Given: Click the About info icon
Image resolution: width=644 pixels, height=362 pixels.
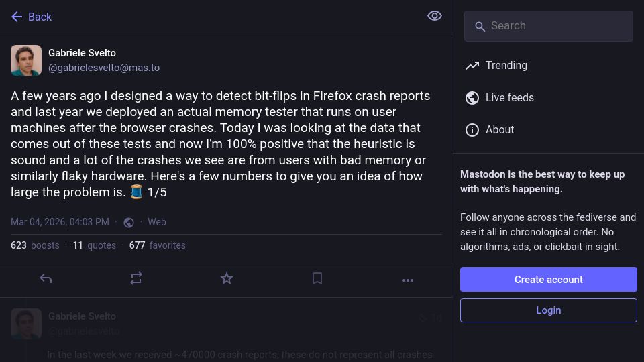Looking at the screenshot, I should pos(472,129).
